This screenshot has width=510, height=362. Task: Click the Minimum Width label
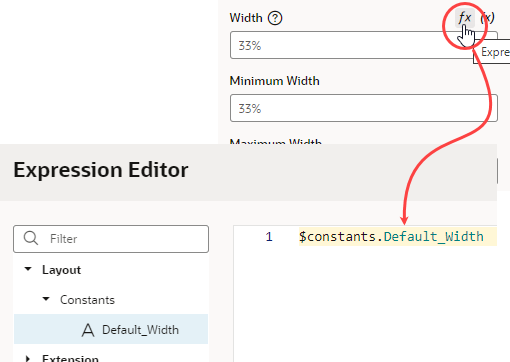[x=275, y=81]
